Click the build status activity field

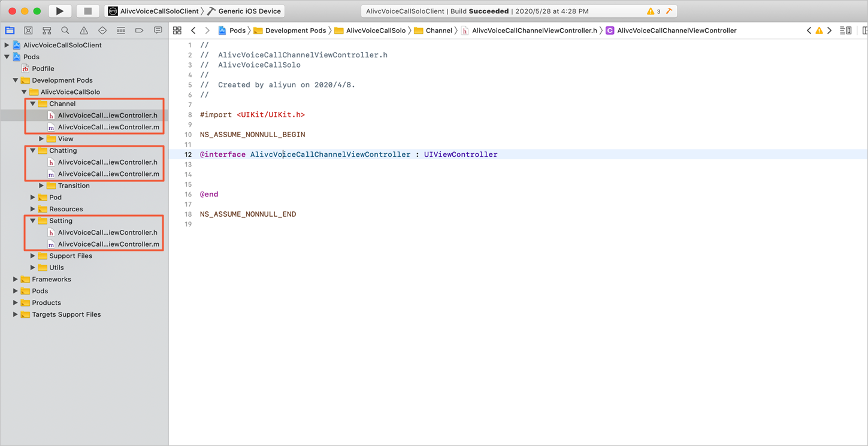point(519,11)
